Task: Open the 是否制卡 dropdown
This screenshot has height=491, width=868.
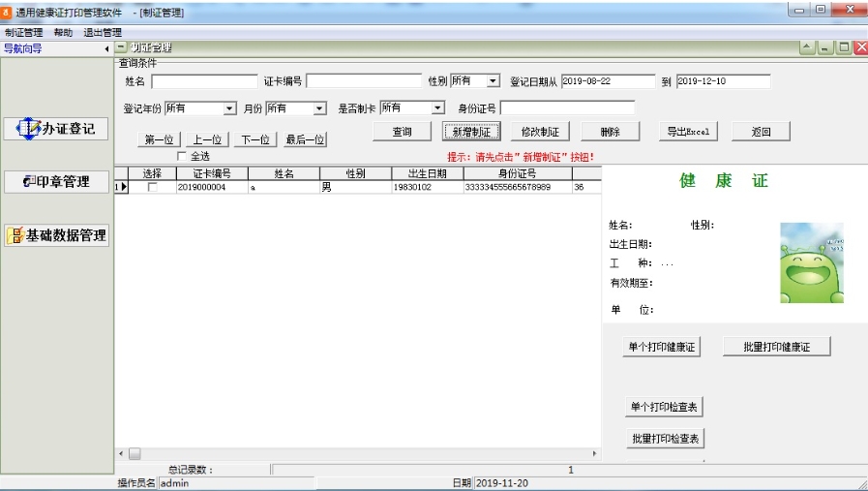Action: click(x=438, y=107)
